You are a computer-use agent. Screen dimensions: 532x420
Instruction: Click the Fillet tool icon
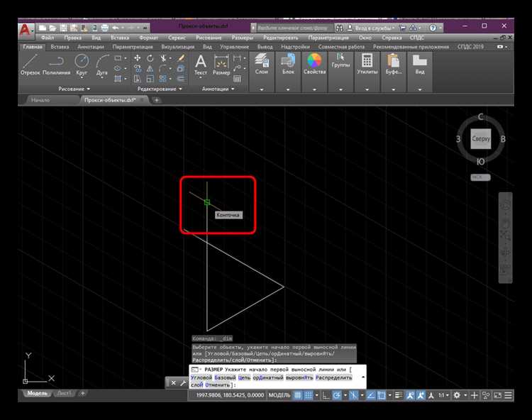point(163,69)
